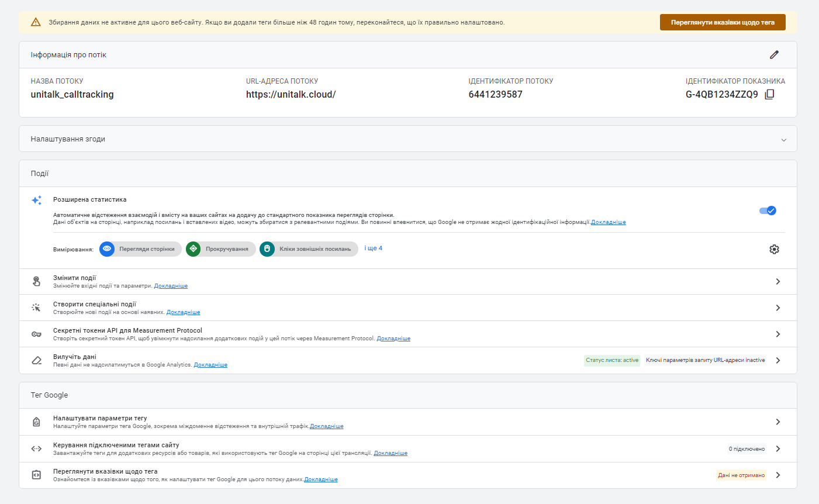Open Докладніше link under Секретні токени API
Viewport: 819px width, 504px height.
393,339
